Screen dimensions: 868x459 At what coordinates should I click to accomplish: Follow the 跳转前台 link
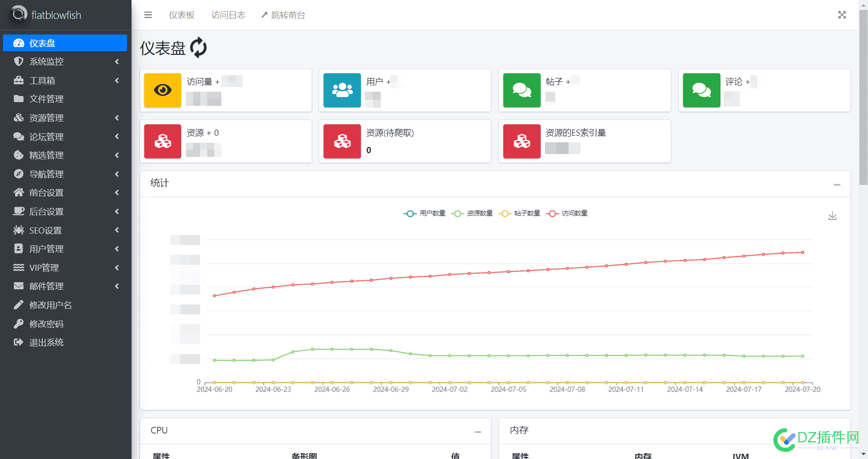(x=283, y=15)
